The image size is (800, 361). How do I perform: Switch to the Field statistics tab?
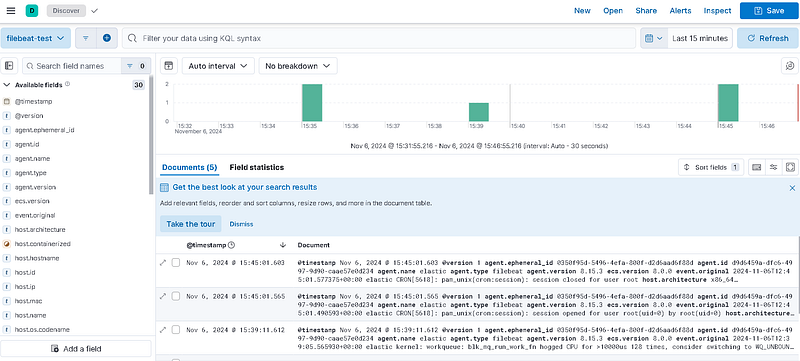click(257, 167)
